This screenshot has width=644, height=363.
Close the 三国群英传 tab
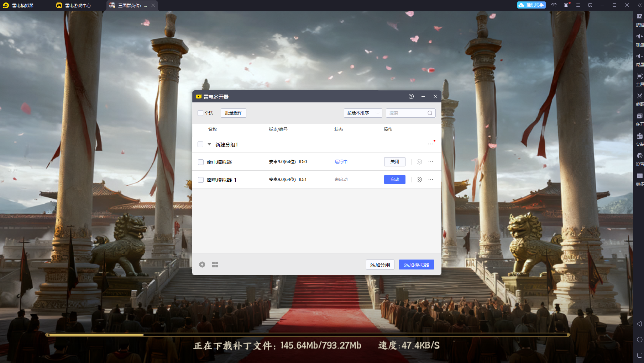[x=153, y=5]
